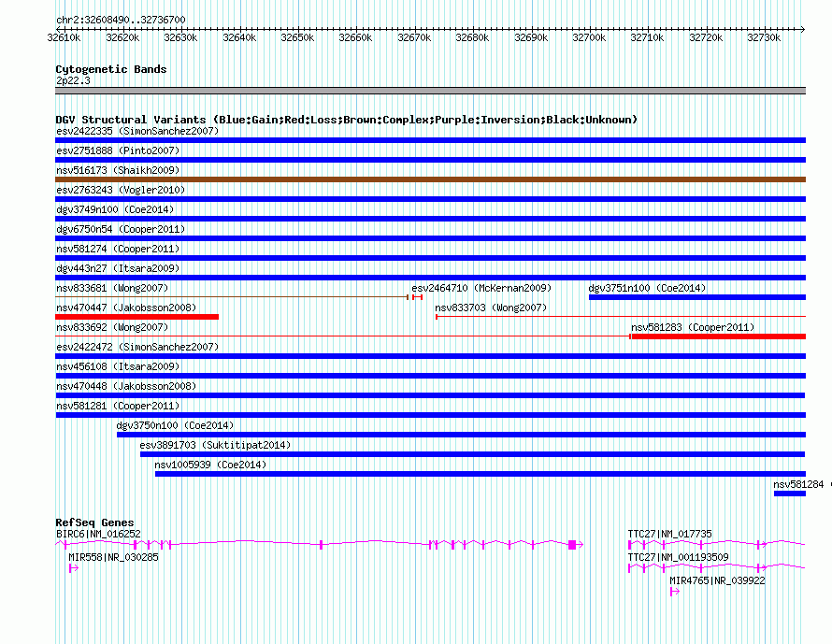Open the TTC27|NM_017735 gene label
Screen dimensions: 832x644
point(669,534)
